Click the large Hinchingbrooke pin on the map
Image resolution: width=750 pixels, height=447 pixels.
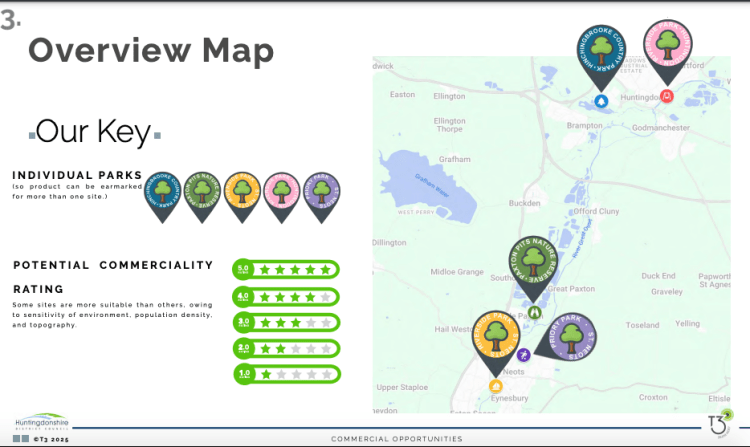pos(602,55)
